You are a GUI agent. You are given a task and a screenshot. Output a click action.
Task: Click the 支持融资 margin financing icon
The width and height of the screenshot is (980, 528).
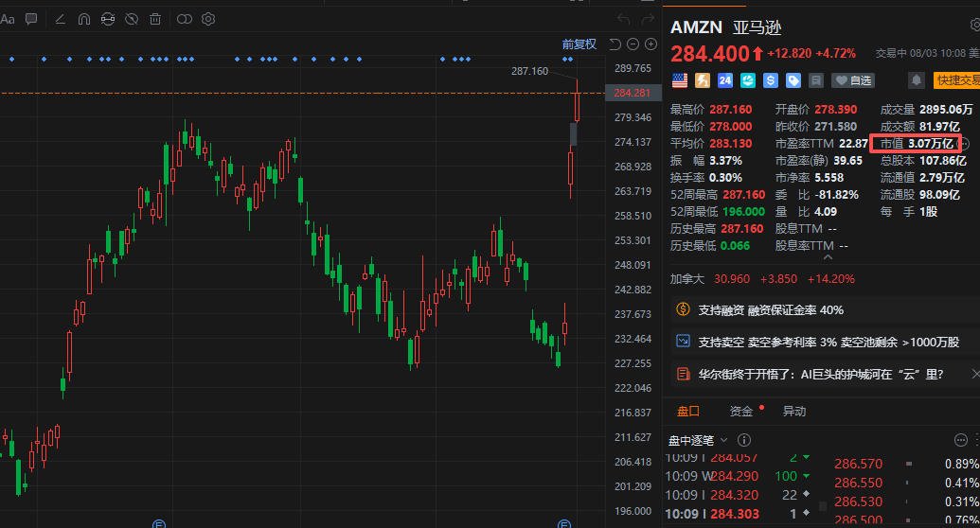(683, 309)
